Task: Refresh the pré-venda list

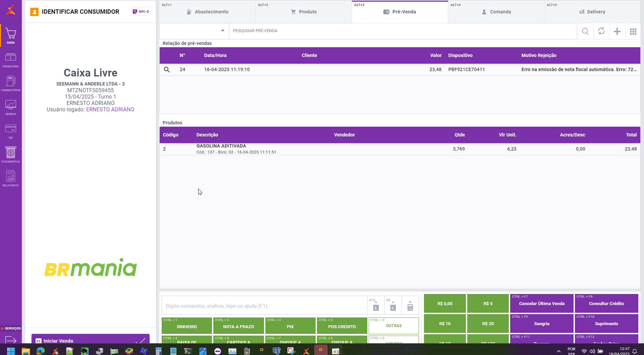Action: [601, 31]
